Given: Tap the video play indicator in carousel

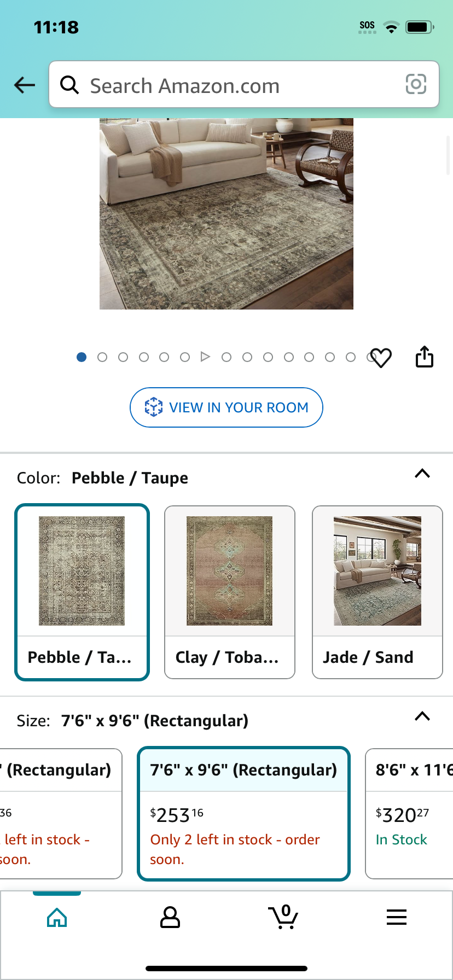Looking at the screenshot, I should coord(205,357).
